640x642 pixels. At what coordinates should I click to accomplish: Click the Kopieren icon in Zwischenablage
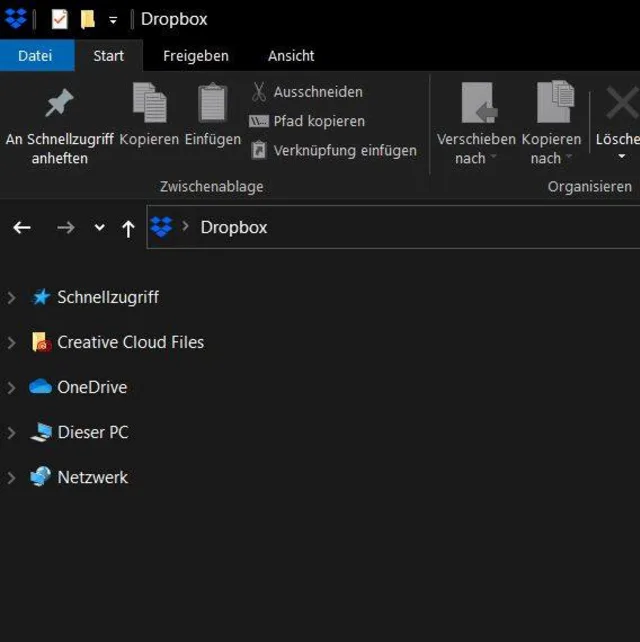(x=149, y=103)
